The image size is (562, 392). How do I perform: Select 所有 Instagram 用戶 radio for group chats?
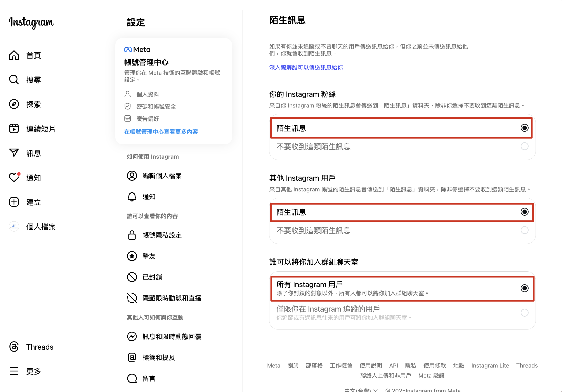tap(524, 288)
